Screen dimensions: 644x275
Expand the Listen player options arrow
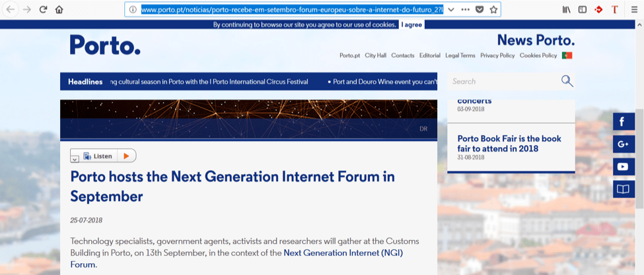pos(75,160)
